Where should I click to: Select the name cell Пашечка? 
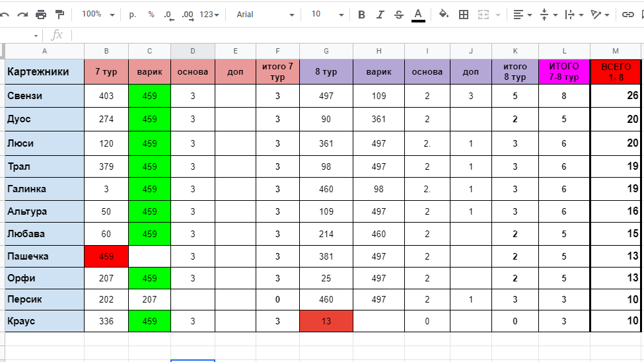pos(44,256)
